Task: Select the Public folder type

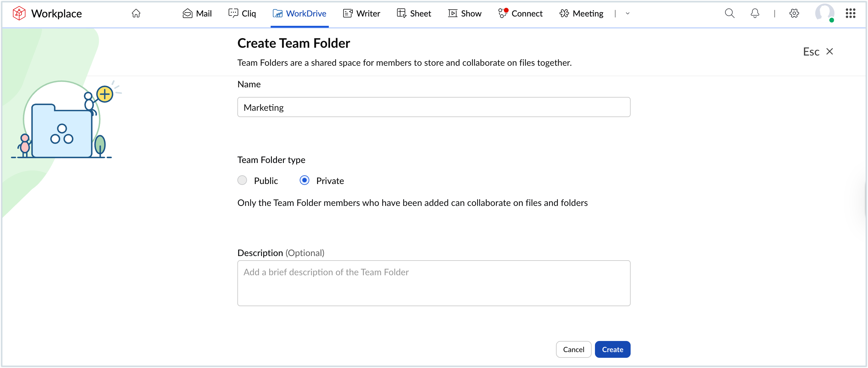Action: pyautogui.click(x=242, y=180)
